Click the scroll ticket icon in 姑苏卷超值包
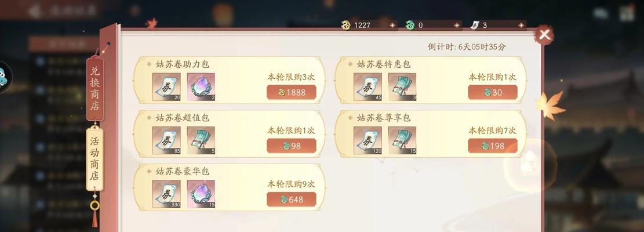This screenshot has height=232, width=644. [166, 140]
